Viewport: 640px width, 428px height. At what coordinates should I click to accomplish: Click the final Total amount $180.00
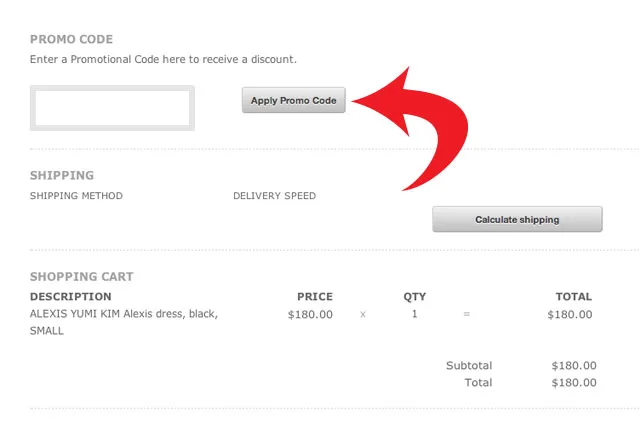coord(574,383)
